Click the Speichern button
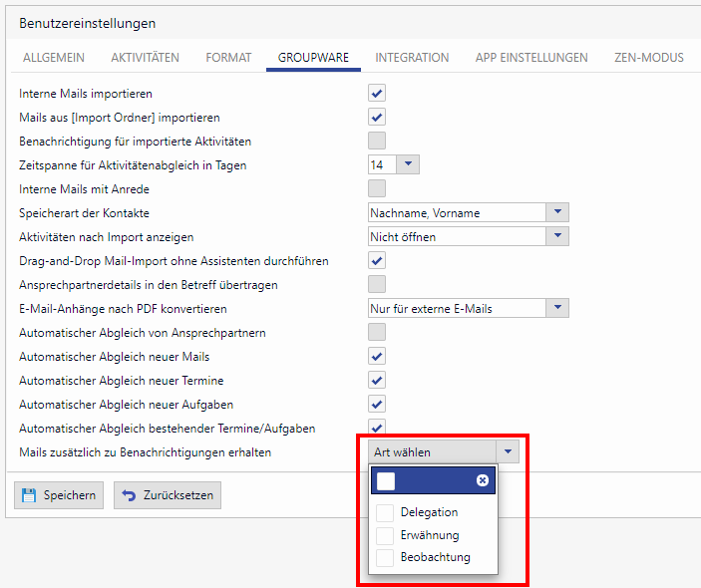The image size is (701, 588). [59, 495]
